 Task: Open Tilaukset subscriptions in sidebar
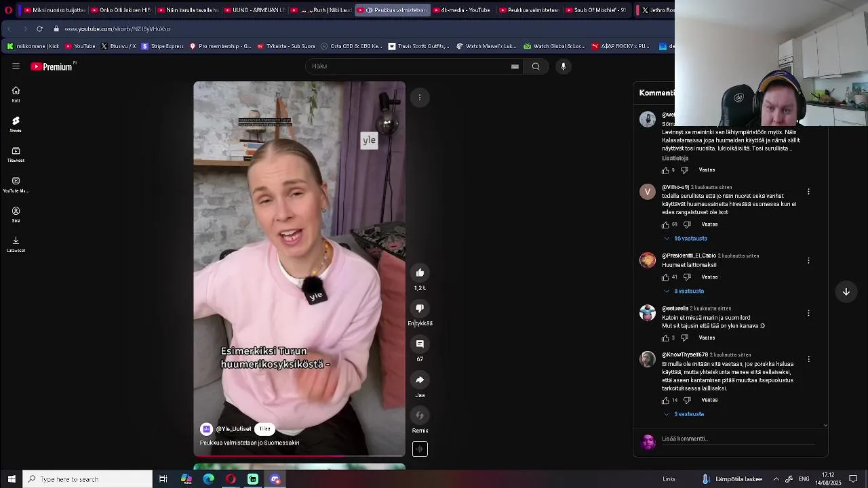16,154
